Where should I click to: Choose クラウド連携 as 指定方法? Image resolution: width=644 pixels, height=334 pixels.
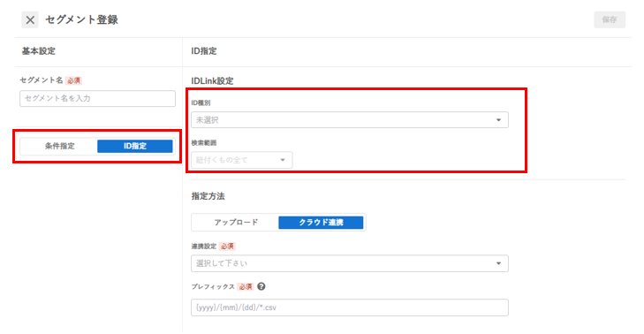pyautogui.click(x=321, y=223)
